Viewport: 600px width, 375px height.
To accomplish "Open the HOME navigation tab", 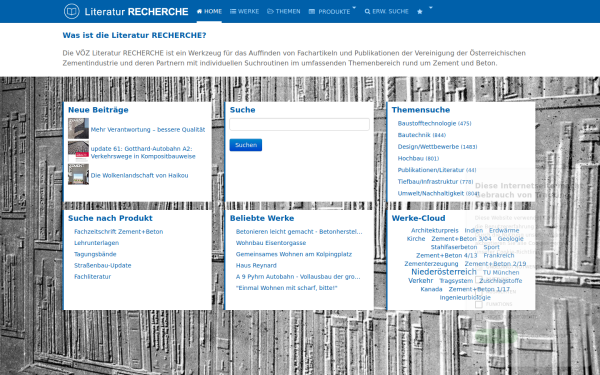I will tap(209, 11).
